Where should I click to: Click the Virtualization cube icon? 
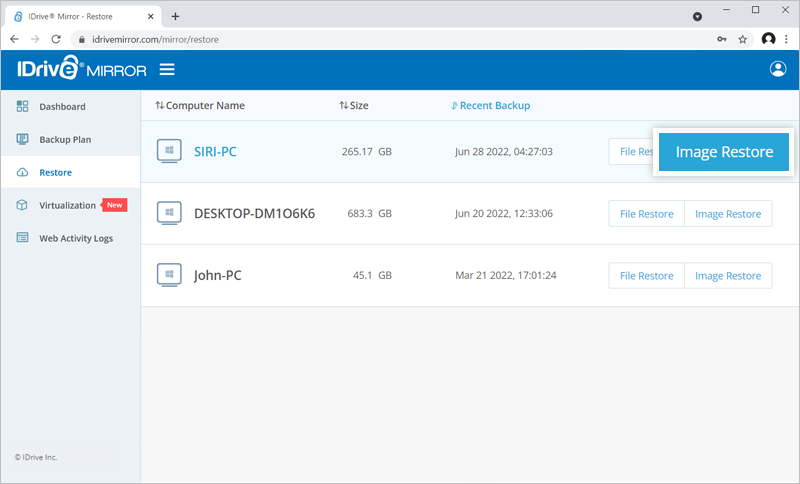pos(22,205)
